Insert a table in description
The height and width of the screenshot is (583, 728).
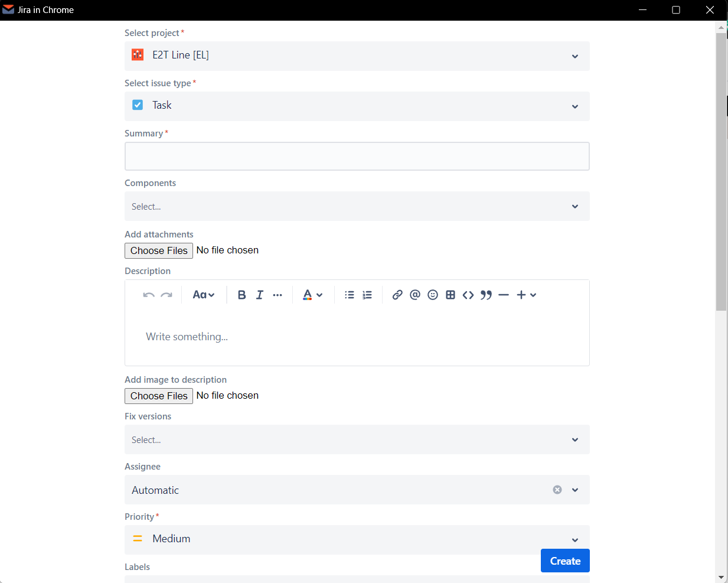click(x=450, y=295)
